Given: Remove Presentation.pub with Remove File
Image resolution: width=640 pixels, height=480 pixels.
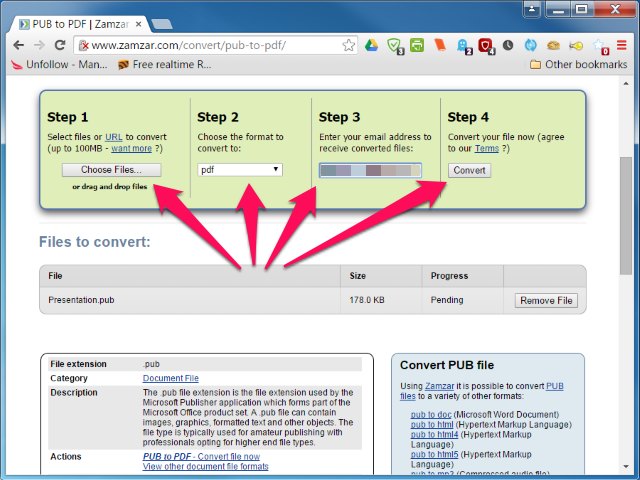Looking at the screenshot, I should pyautogui.click(x=546, y=300).
